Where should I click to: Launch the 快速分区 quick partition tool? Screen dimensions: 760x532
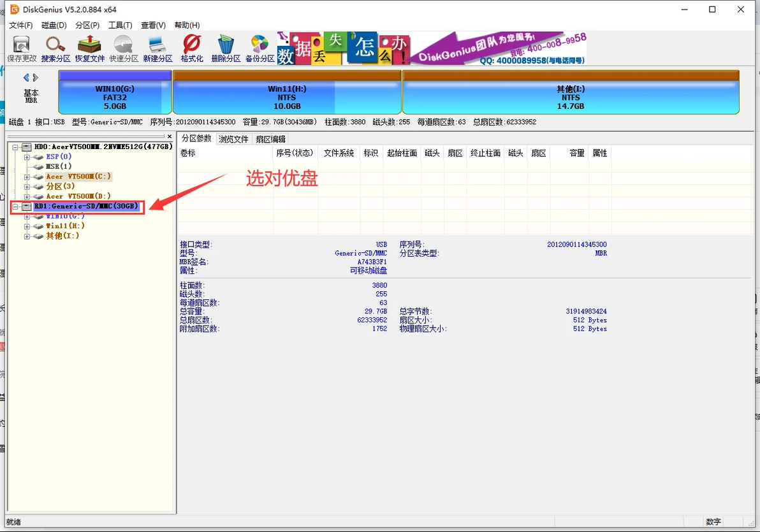click(122, 47)
